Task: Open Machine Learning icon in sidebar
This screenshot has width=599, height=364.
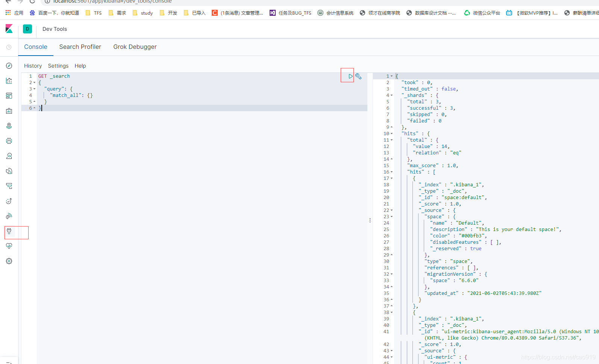Action: [x=9, y=141]
